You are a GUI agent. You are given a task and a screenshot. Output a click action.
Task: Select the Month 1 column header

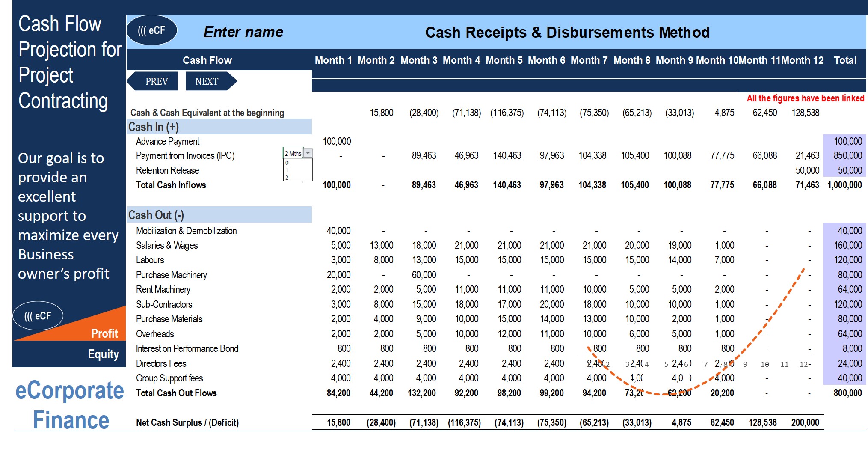(x=333, y=60)
